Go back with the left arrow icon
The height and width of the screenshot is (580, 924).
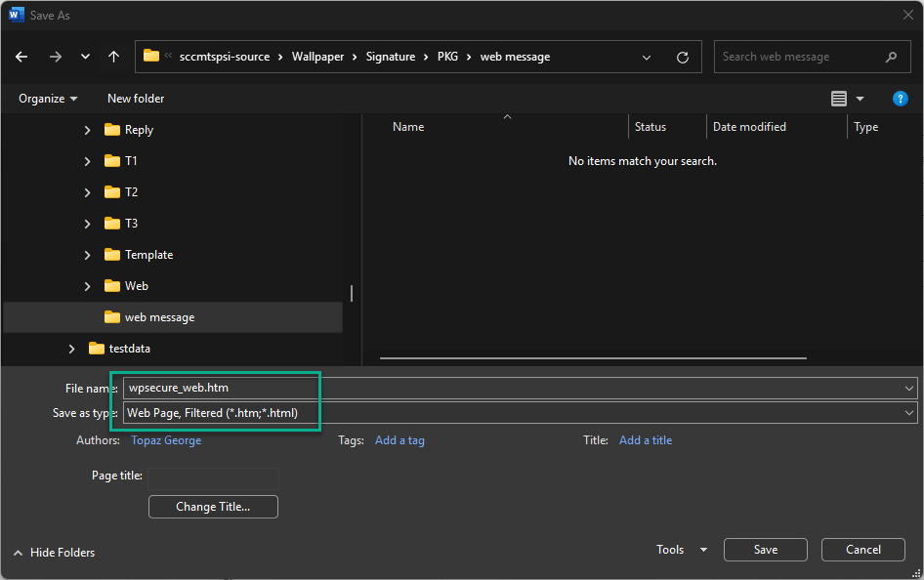[21, 57]
